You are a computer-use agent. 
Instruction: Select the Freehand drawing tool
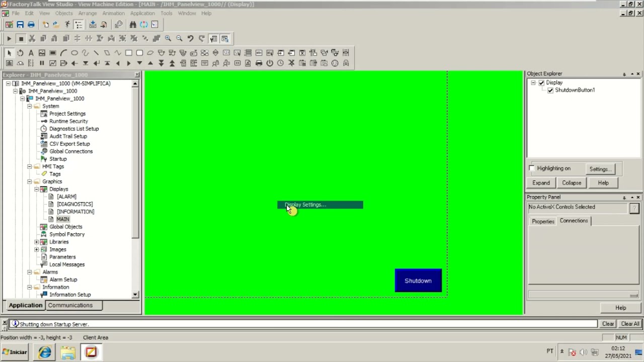click(85, 53)
